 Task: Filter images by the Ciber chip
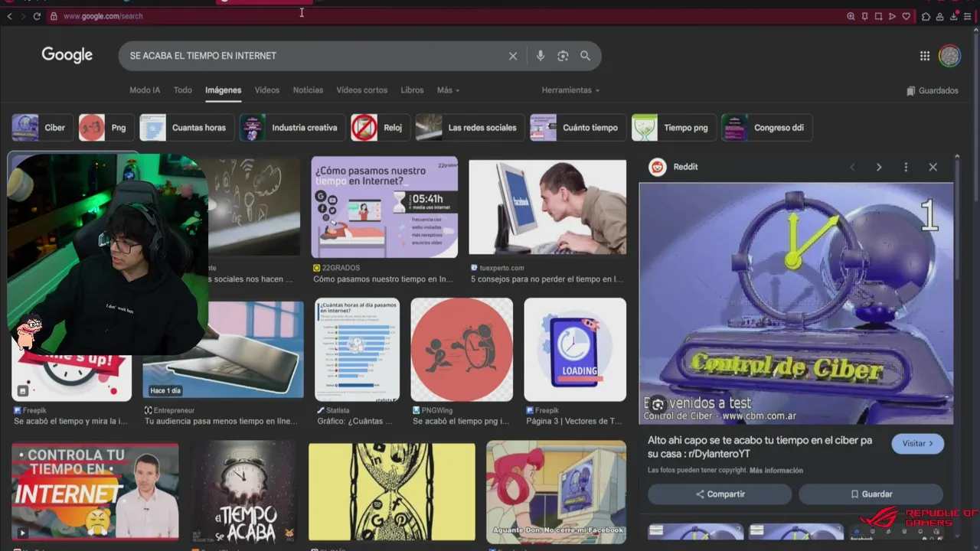[x=41, y=128]
